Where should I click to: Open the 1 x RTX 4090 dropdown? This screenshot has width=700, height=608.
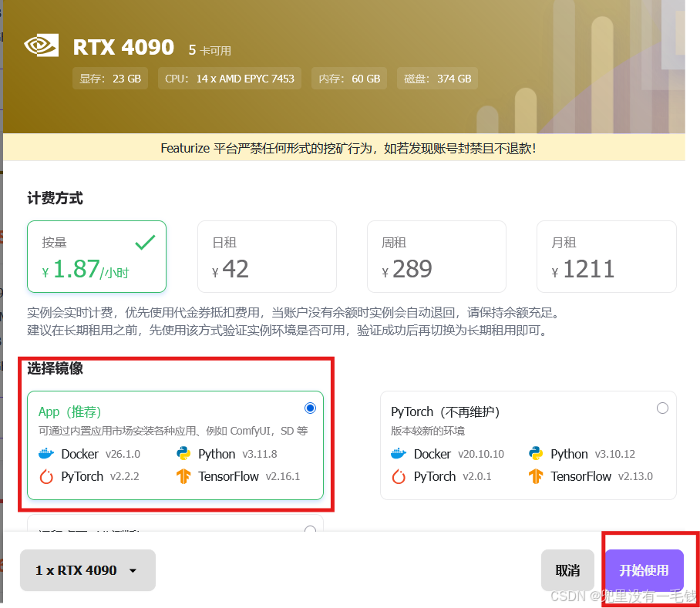87,570
